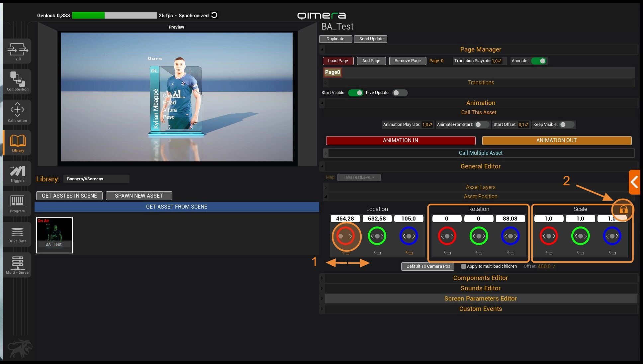Open the Composition panel
643x364 pixels.
point(17,81)
